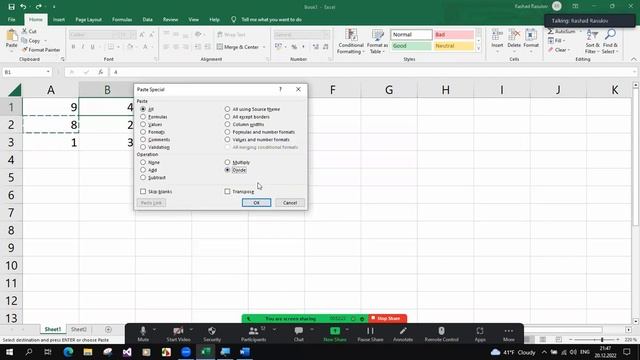The height and width of the screenshot is (360, 640).
Task: Expand the Copy dropdown arrow
Action: tap(45, 41)
